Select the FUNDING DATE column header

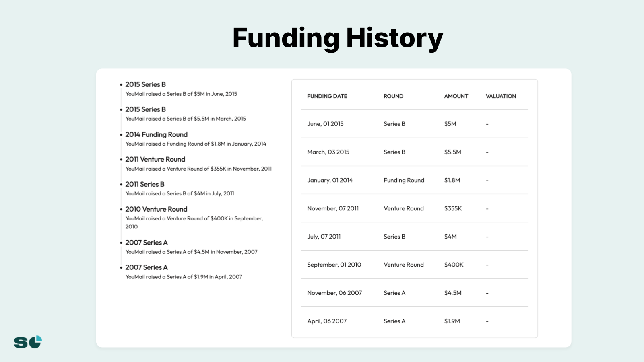(x=327, y=96)
